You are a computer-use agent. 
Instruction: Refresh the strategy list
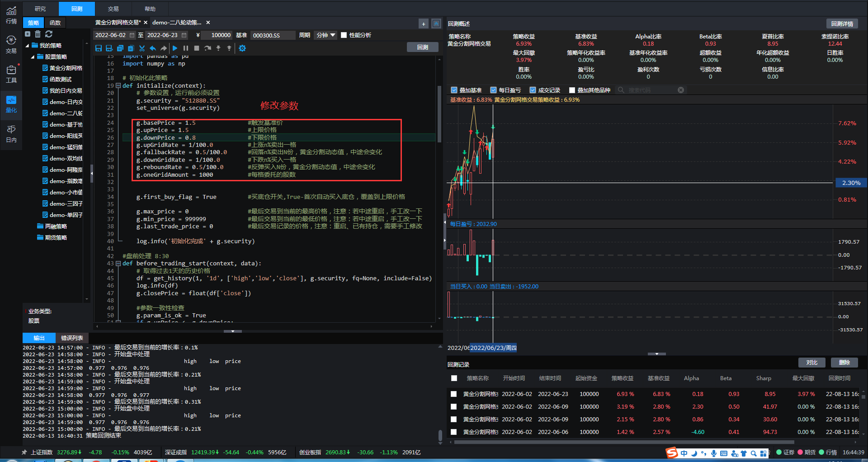(x=49, y=34)
